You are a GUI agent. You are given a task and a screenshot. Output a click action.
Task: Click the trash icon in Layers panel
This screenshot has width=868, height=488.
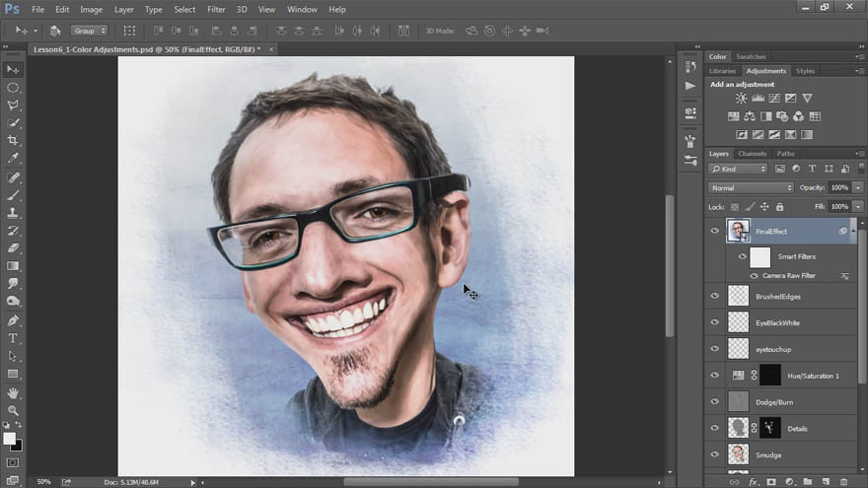pyautogui.click(x=843, y=482)
